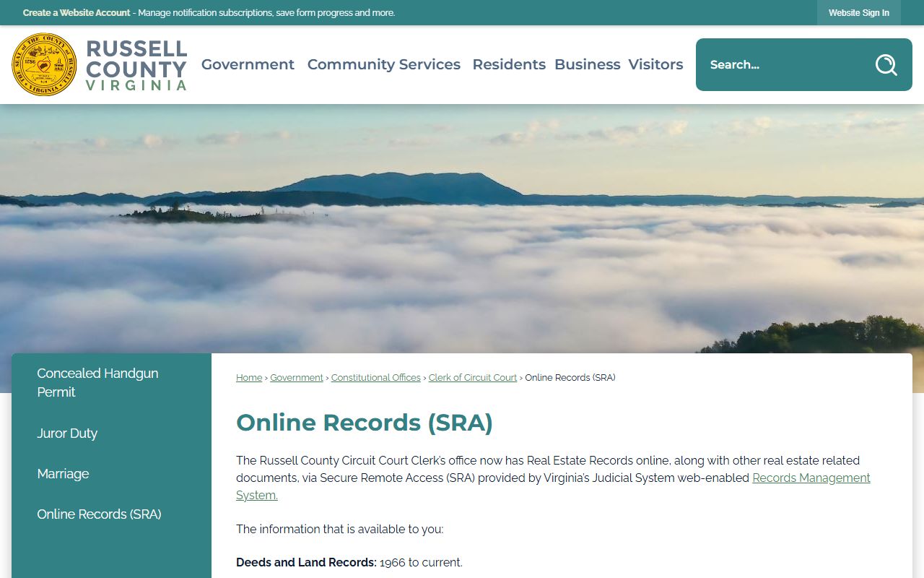924x578 pixels.
Task: Open the Residents menu
Action: 509,64
